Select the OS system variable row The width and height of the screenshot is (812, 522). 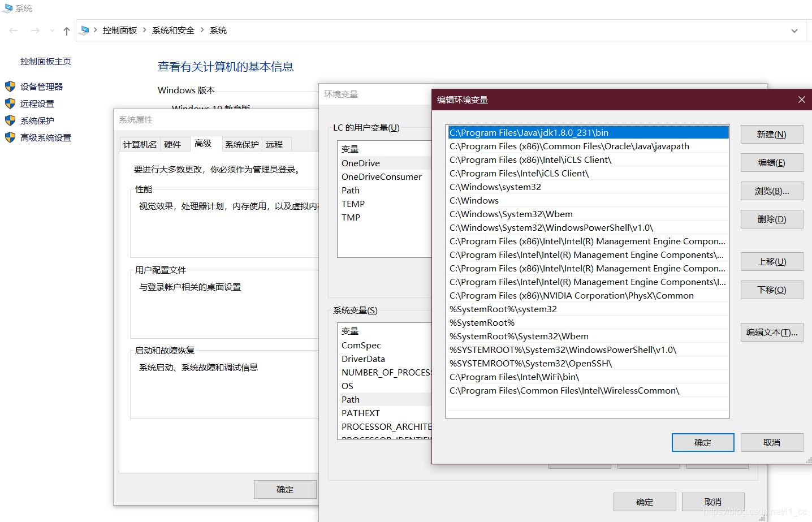tap(385, 386)
